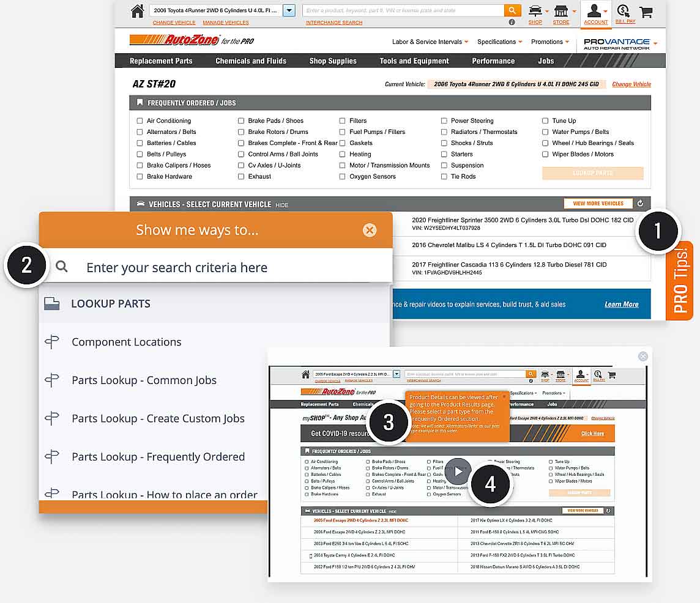
Task: Open the Chemicals and Fluids menu
Action: click(x=251, y=61)
